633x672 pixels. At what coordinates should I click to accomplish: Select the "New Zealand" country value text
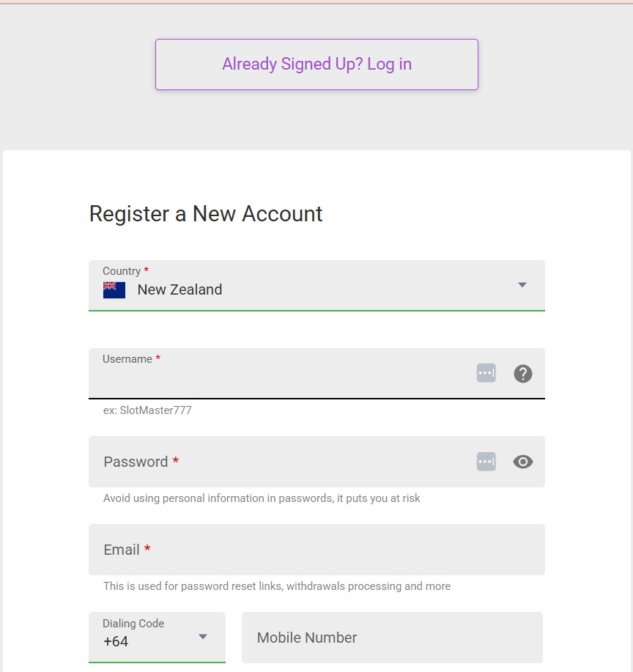tap(179, 290)
